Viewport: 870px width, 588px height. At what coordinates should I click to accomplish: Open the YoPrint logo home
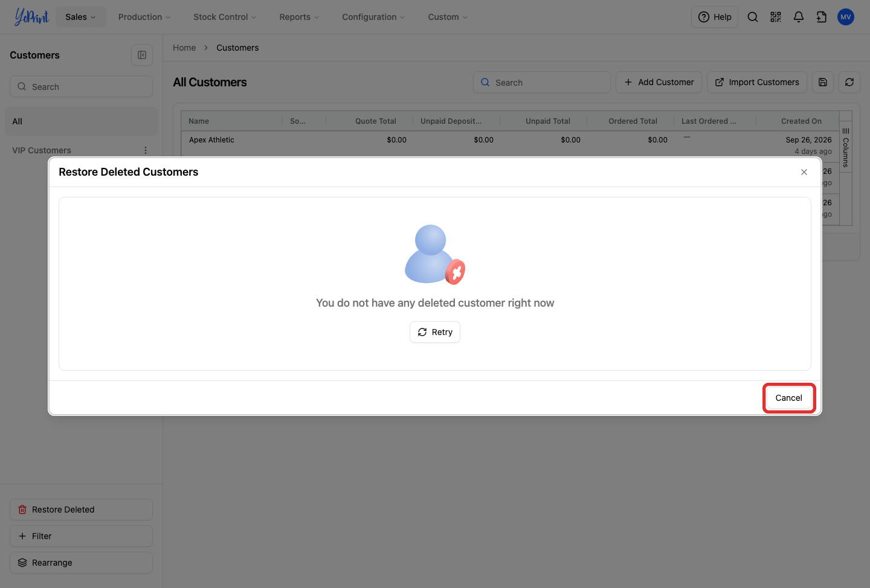point(31,17)
